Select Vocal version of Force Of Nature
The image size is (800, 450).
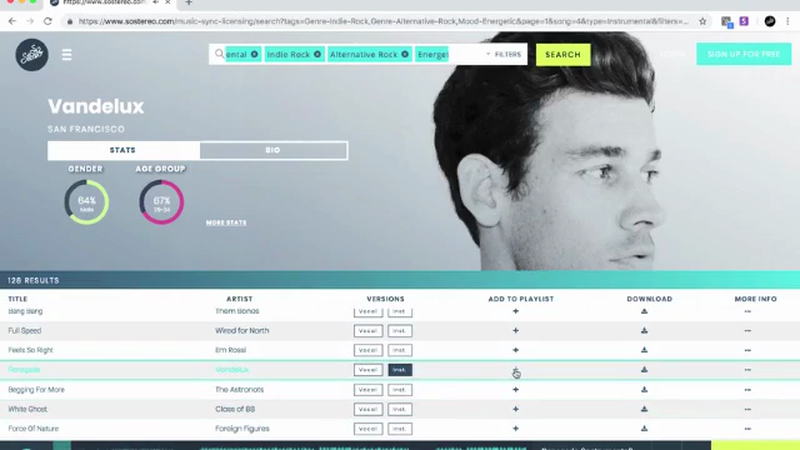click(x=368, y=429)
